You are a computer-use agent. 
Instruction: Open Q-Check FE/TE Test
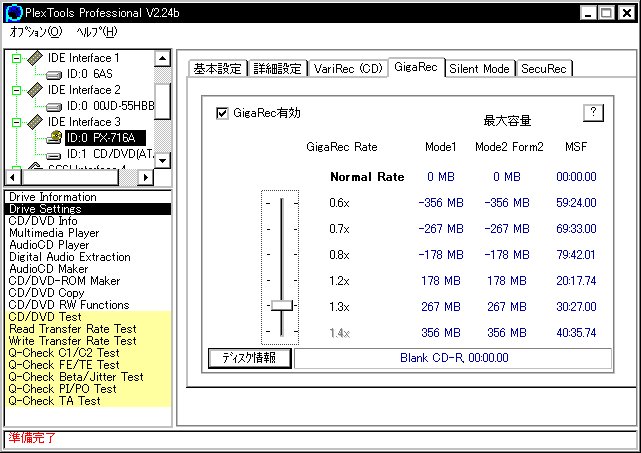pyautogui.click(x=87, y=365)
